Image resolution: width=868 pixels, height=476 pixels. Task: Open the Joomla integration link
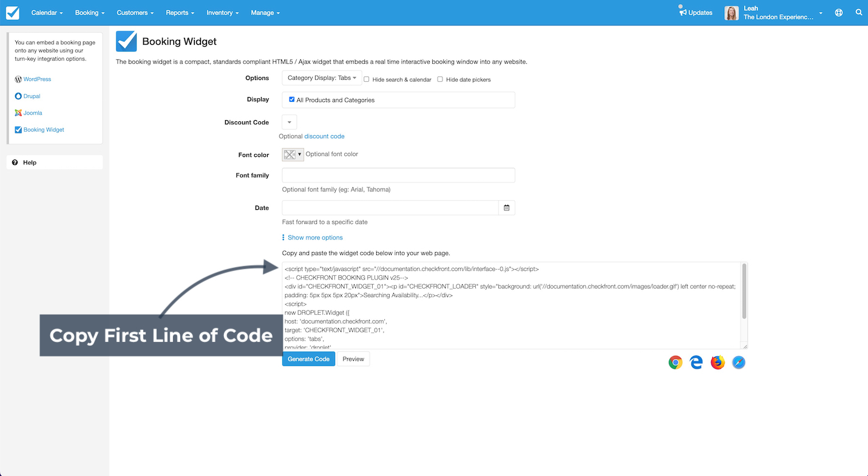pyautogui.click(x=33, y=113)
